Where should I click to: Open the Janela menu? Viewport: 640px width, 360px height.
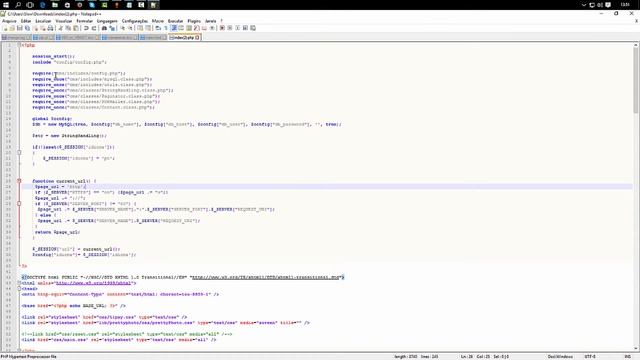point(211,21)
